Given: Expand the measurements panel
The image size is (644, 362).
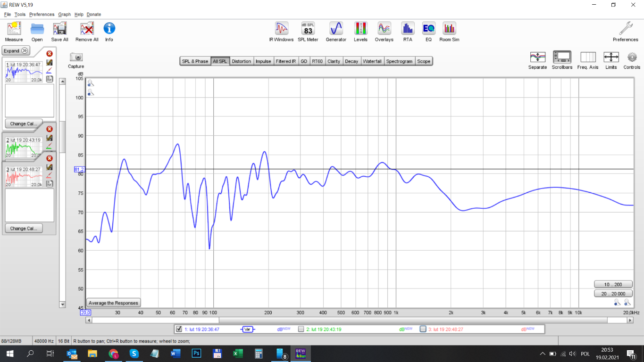Looking at the screenshot, I should coord(16,50).
